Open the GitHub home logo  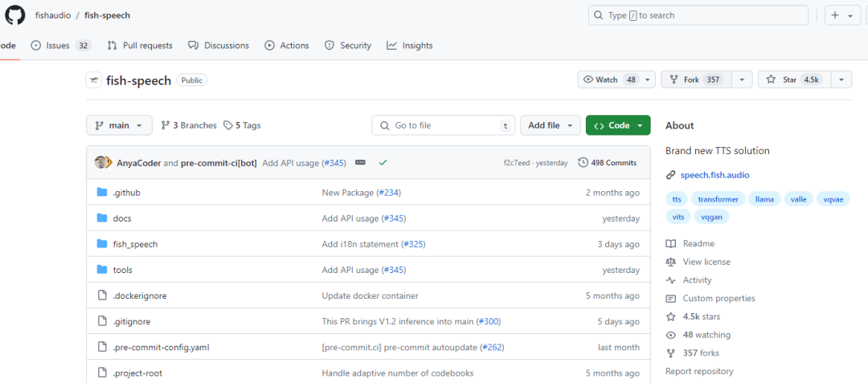point(15,15)
